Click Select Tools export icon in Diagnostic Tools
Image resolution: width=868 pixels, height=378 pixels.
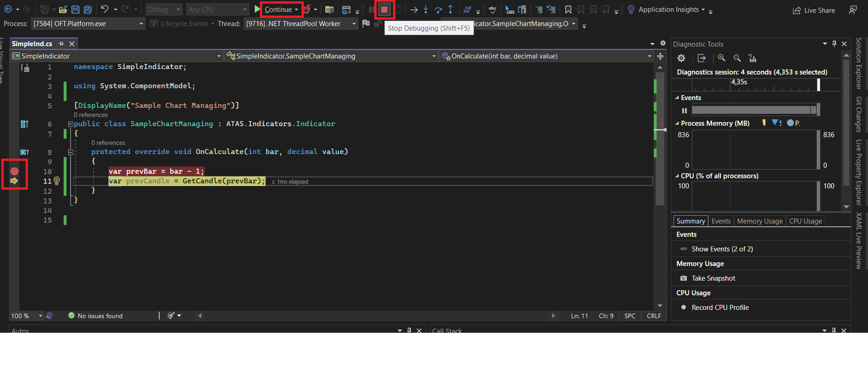701,58
